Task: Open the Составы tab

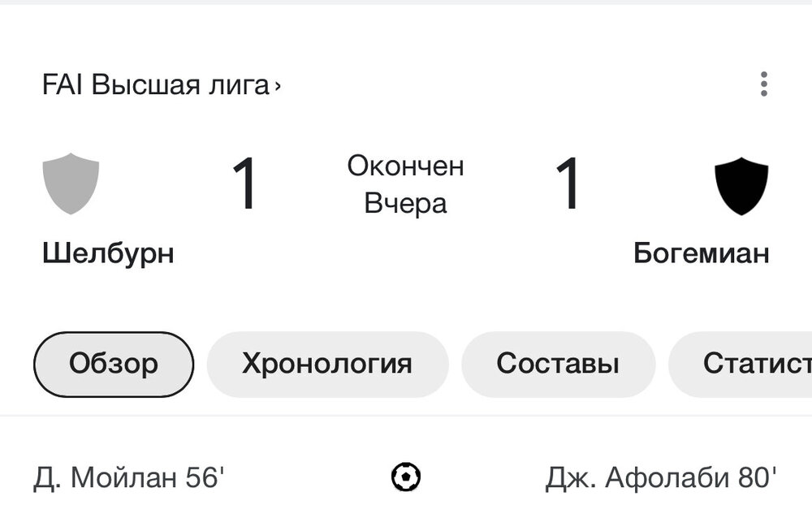Action: click(558, 364)
